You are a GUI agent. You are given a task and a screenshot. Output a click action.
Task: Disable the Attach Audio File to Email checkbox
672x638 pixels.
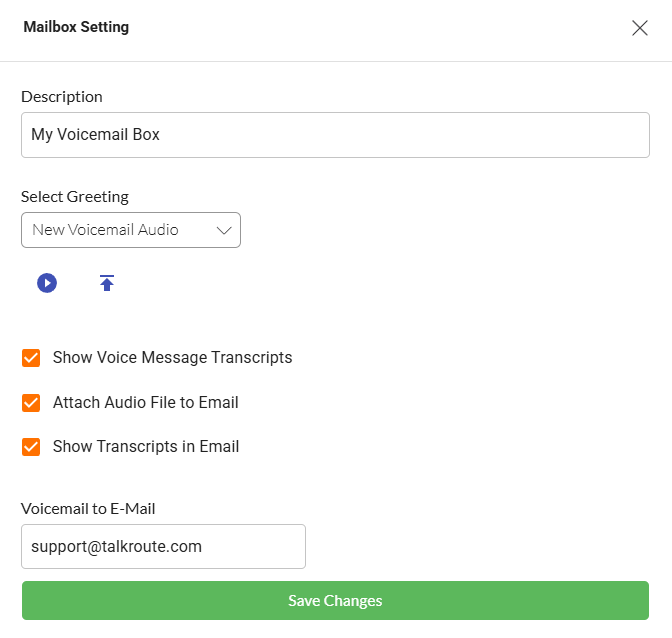point(31,403)
